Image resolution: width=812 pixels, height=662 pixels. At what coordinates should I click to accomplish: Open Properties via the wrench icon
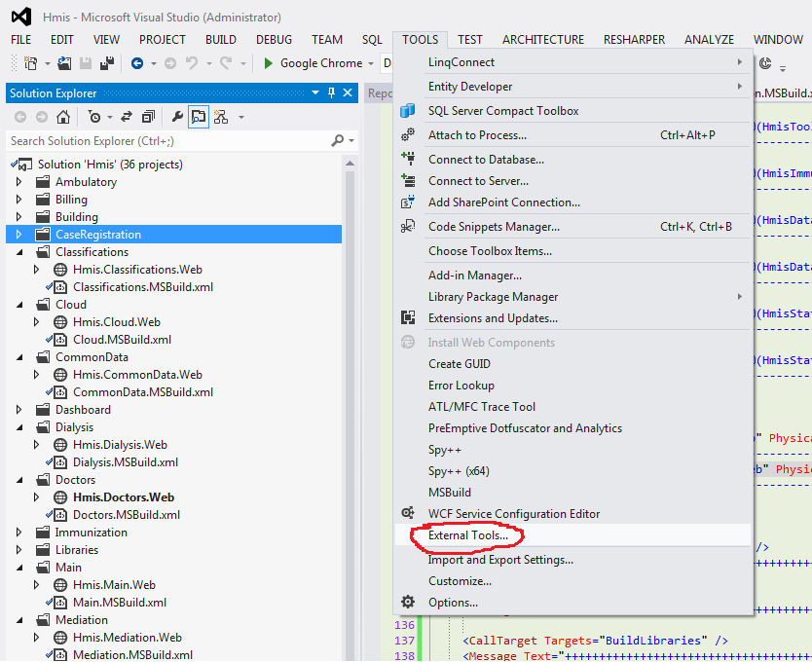(177, 117)
